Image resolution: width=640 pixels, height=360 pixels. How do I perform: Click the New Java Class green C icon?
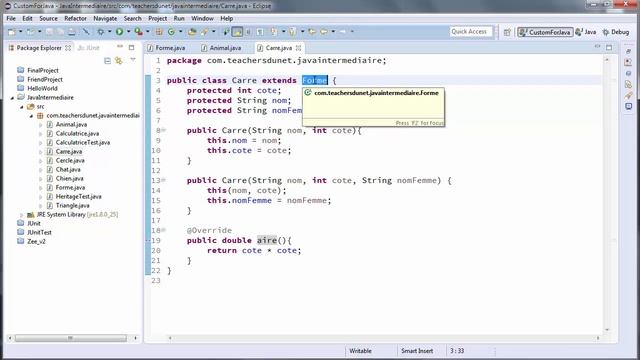(x=171, y=31)
